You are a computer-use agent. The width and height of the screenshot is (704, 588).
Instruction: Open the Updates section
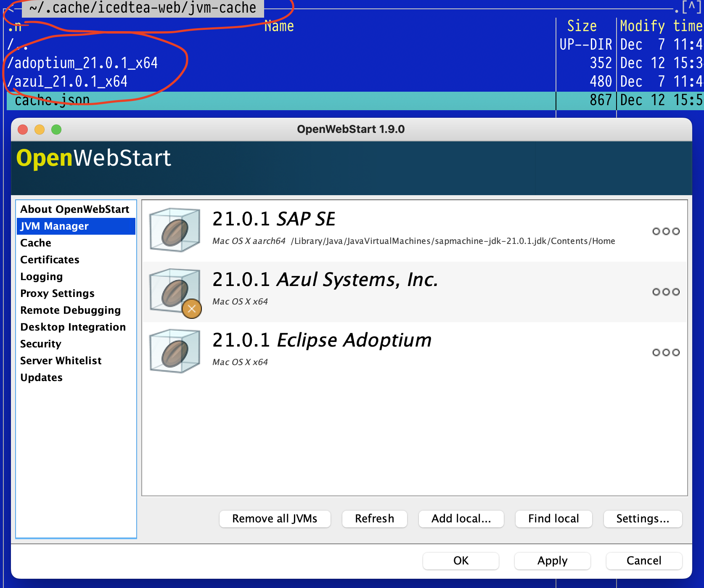click(x=76, y=378)
